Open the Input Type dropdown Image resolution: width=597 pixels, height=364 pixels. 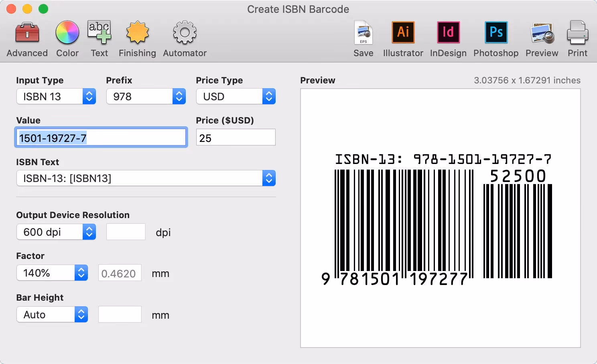[x=56, y=96]
